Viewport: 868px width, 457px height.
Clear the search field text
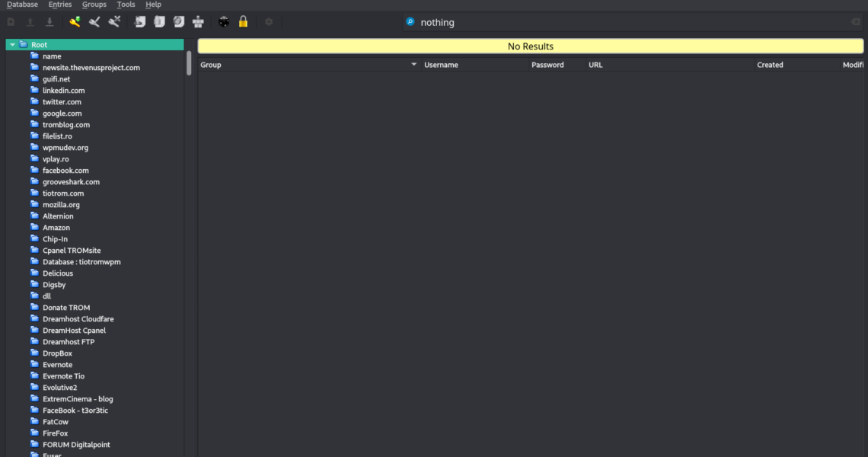pos(855,22)
